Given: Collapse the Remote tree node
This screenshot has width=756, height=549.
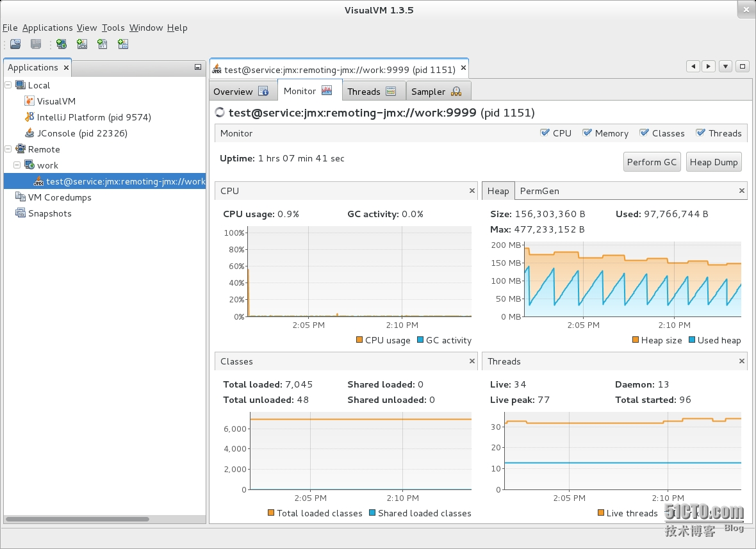Looking at the screenshot, I should point(8,149).
